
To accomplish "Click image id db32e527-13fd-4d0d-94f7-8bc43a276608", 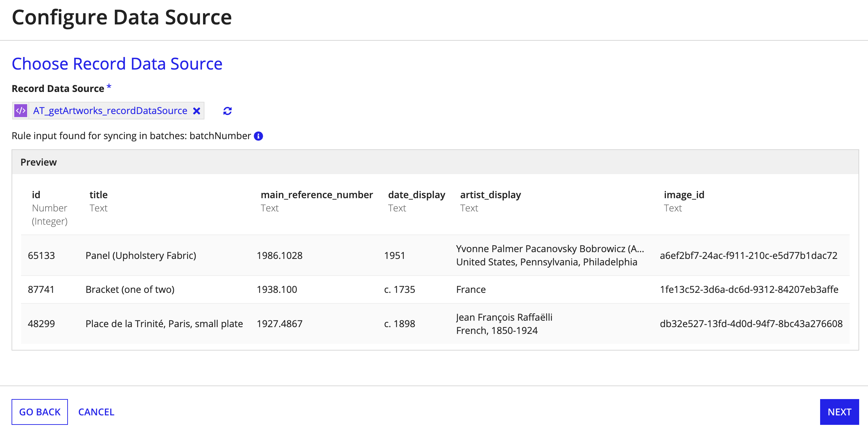I will (751, 324).
